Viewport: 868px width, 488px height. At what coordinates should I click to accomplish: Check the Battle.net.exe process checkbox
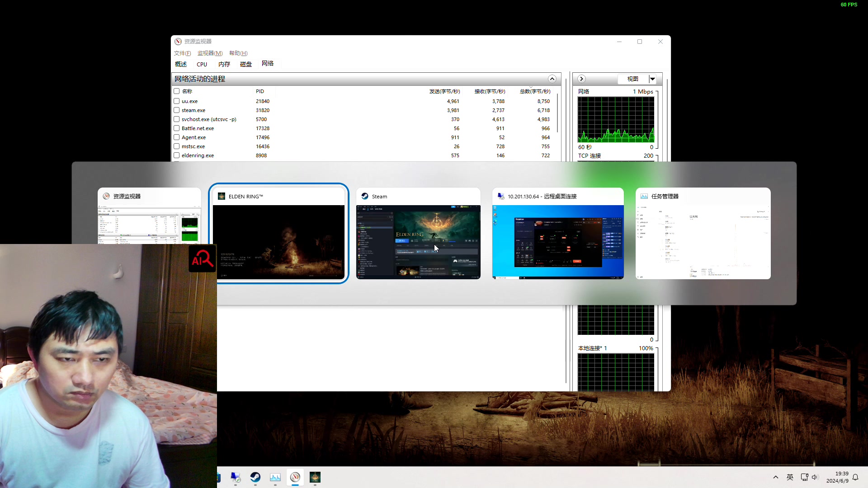coord(177,128)
